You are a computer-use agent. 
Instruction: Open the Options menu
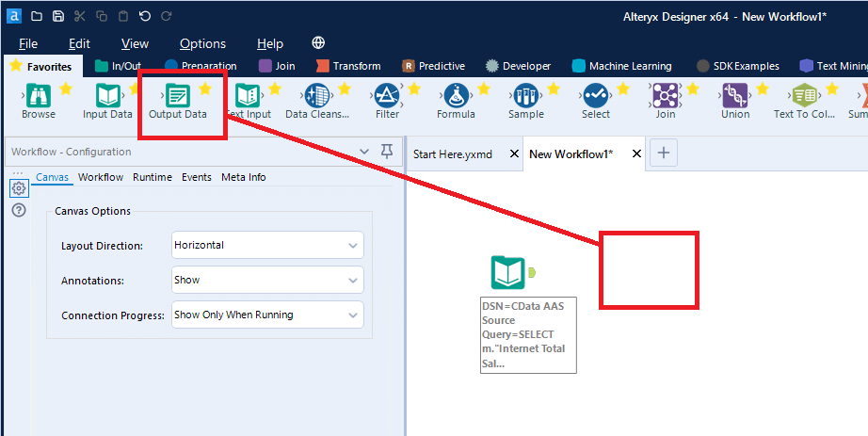pyautogui.click(x=202, y=43)
